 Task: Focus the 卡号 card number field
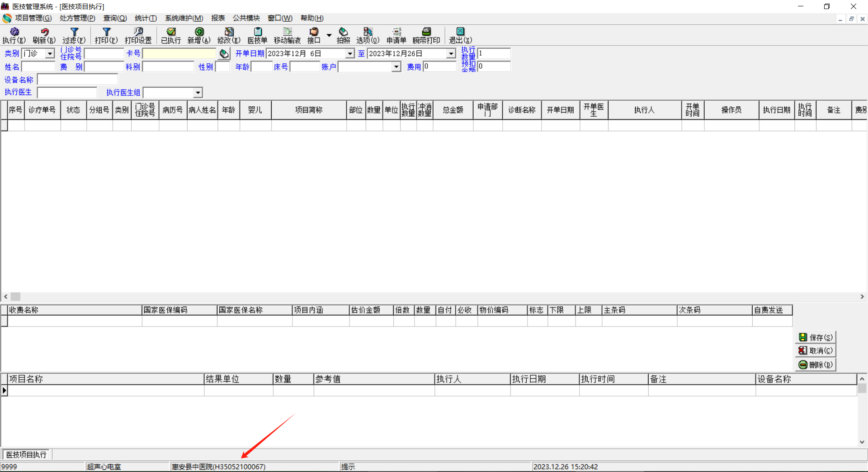click(x=179, y=54)
